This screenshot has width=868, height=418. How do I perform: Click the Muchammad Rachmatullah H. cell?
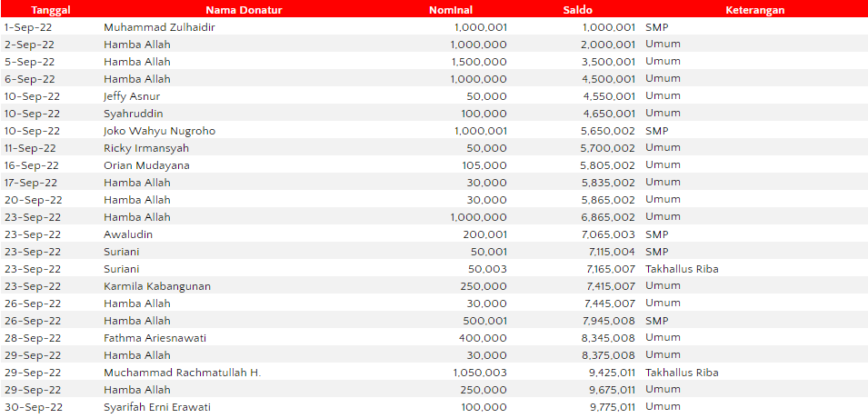coord(182,373)
